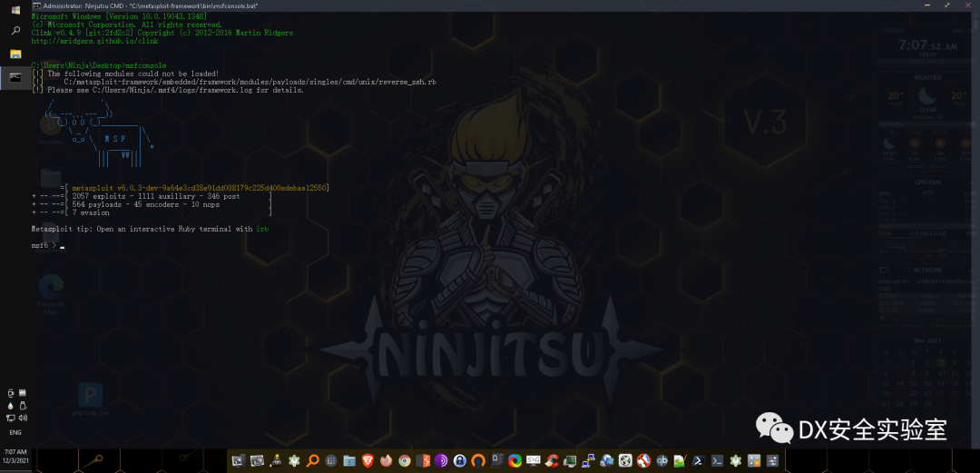Open the first monitor icon in the dock
Viewport: 980px width, 473px height.
point(238,460)
